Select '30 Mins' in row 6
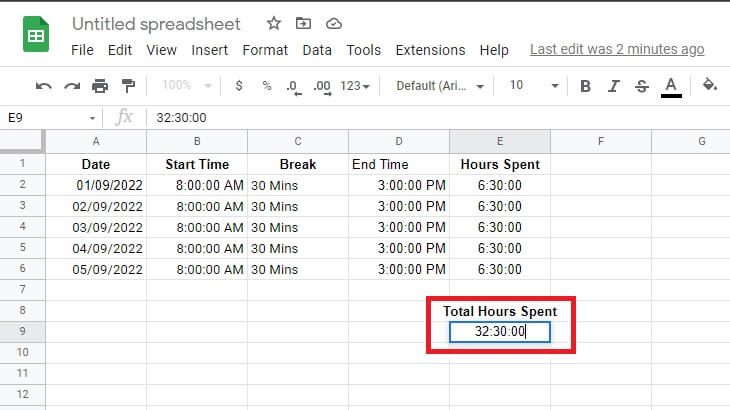 [298, 269]
